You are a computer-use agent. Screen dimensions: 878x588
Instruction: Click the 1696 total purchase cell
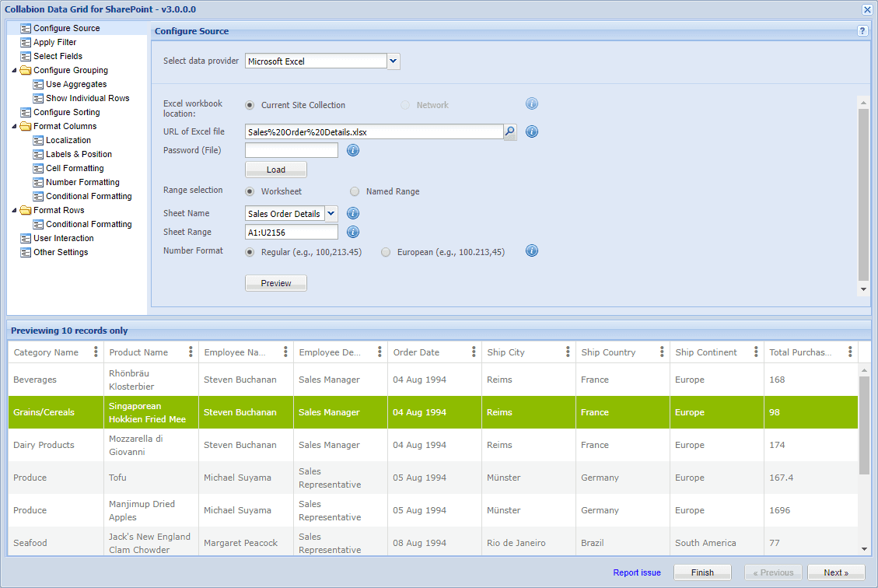click(x=811, y=510)
